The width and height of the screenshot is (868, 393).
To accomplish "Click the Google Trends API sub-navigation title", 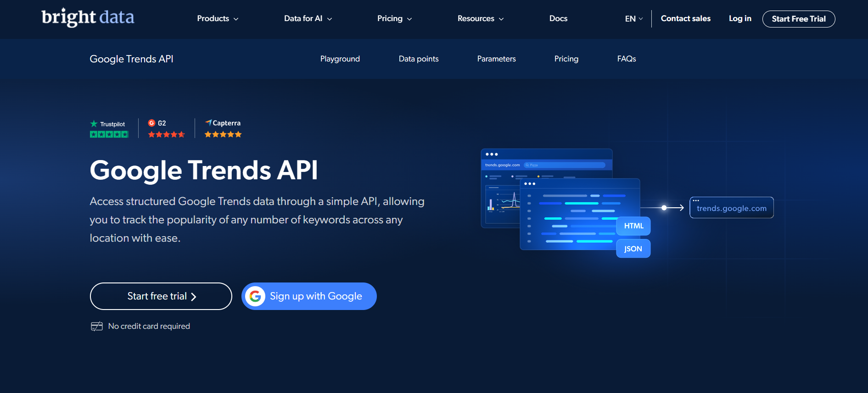I will (x=131, y=59).
